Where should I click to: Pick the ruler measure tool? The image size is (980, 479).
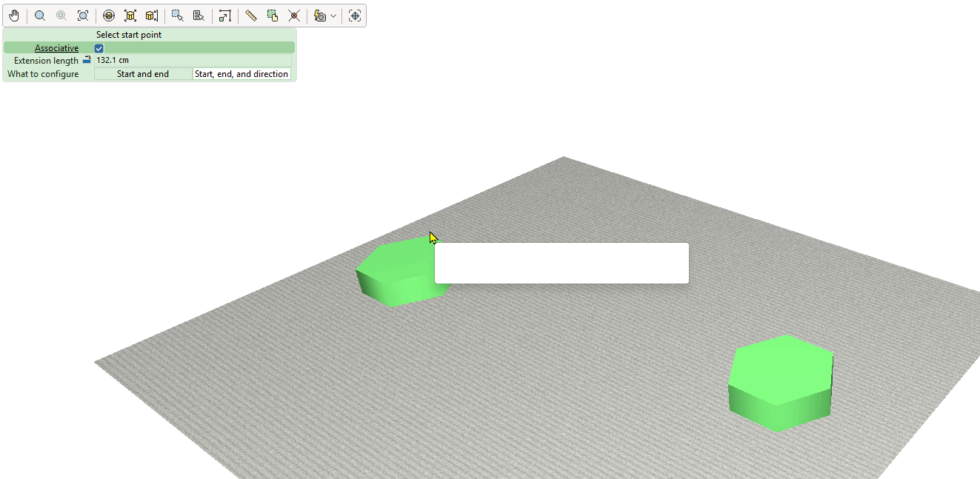tap(251, 16)
